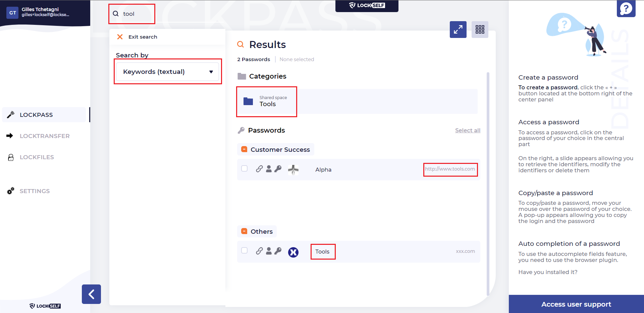Check the Tools password checkbox
The width and height of the screenshot is (644, 313).
(x=245, y=251)
